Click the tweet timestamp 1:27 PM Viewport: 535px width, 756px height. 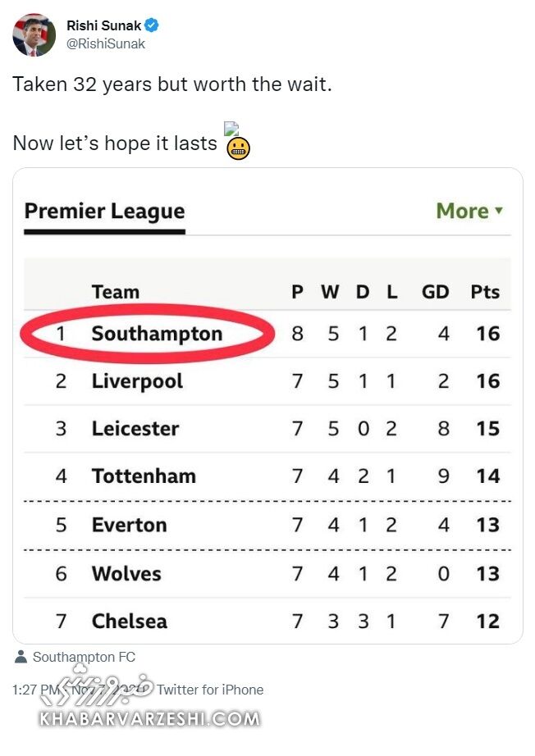(x=33, y=690)
